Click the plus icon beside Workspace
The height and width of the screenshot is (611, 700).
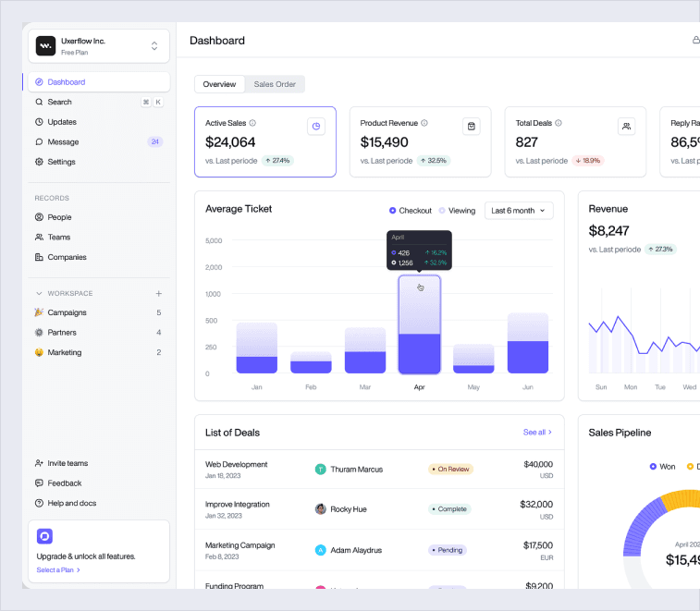pyautogui.click(x=158, y=293)
